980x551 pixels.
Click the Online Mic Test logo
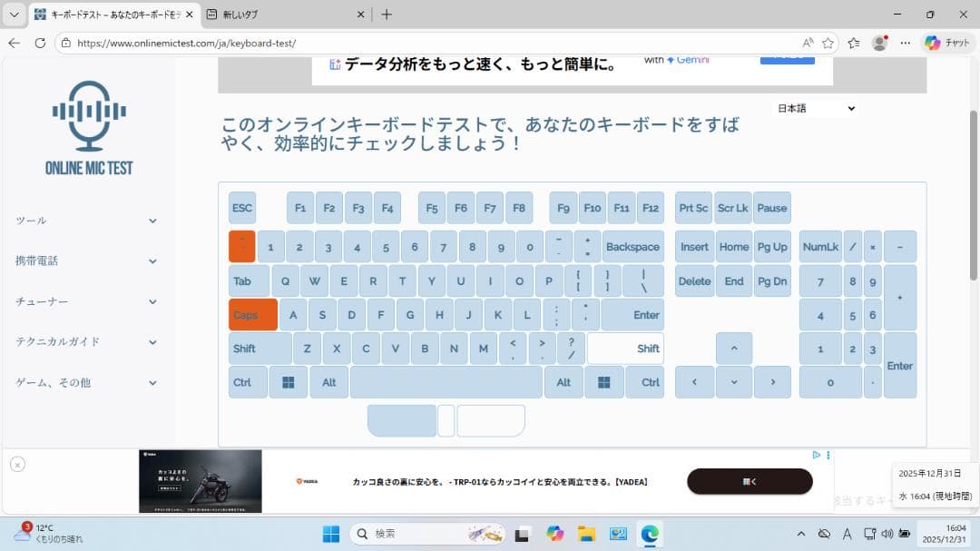coord(87,127)
